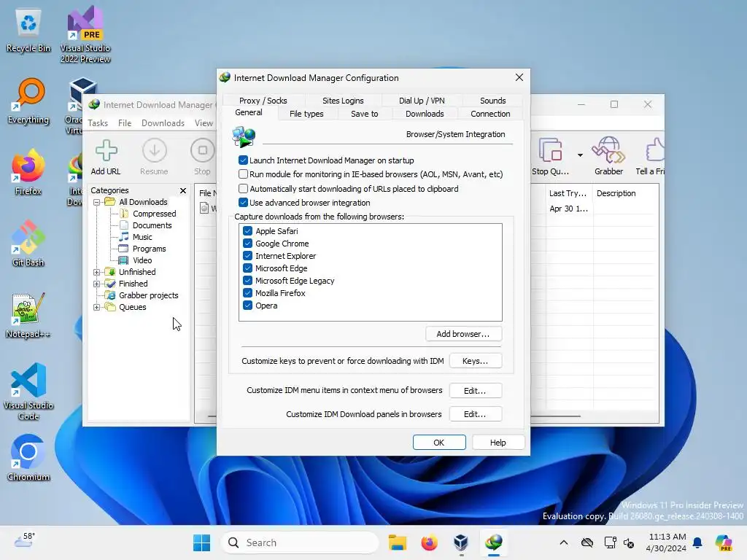Switch to the Dial Up / VPN tab

coord(422,101)
